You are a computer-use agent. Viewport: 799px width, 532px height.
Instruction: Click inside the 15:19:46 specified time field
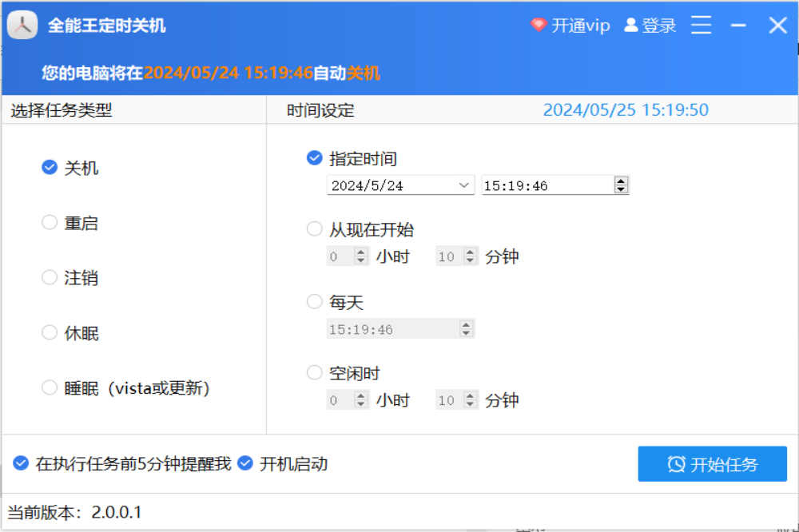coord(543,185)
